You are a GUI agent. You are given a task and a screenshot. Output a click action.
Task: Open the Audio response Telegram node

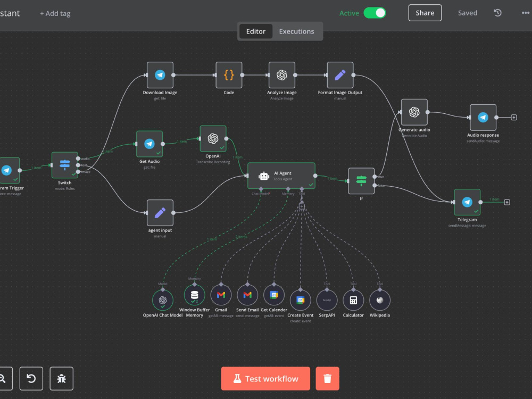[x=483, y=118]
